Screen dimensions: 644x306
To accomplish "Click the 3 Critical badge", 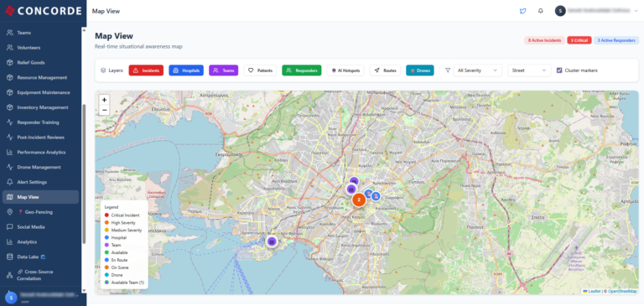I will point(579,40).
